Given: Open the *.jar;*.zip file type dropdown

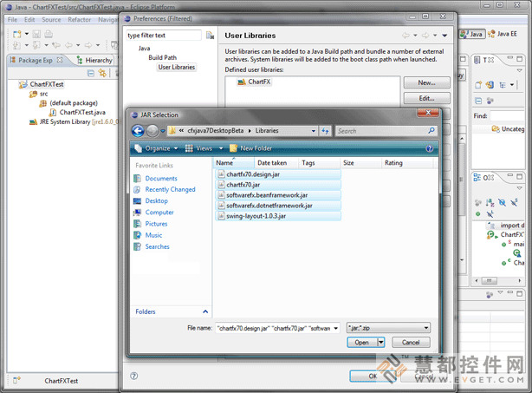Looking at the screenshot, I should pos(388,328).
